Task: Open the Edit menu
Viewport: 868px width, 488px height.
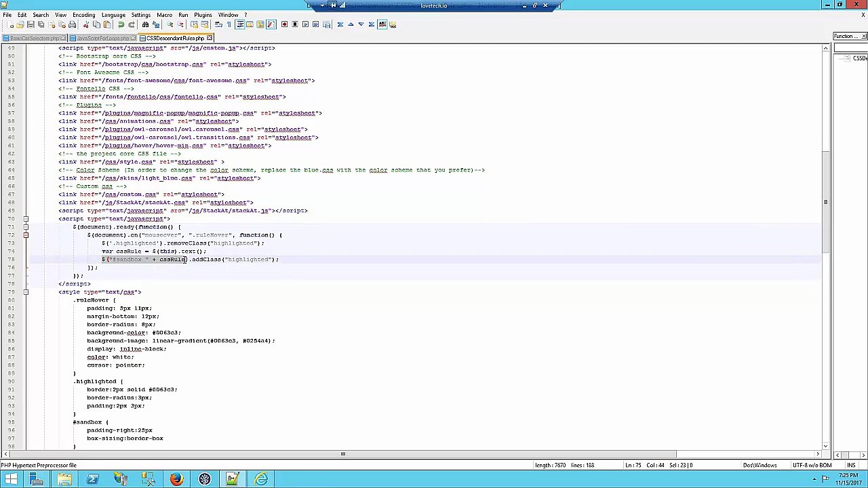Action: [x=22, y=15]
